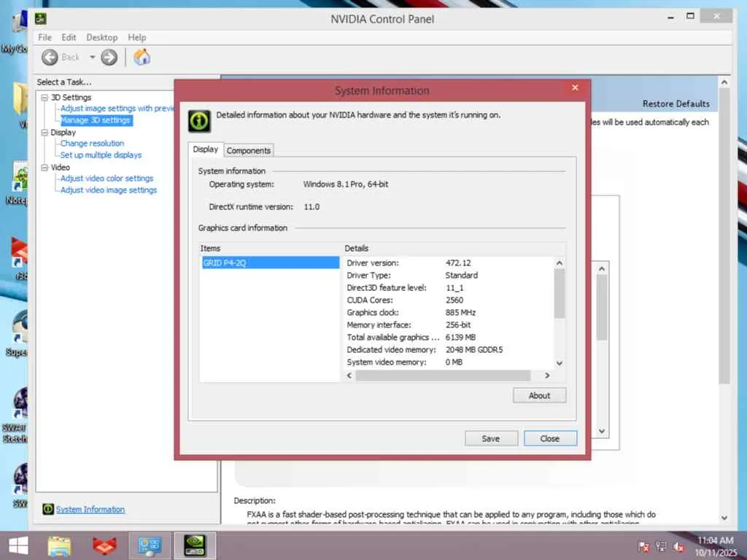The height and width of the screenshot is (560, 747).
Task: Open the red fox app on taskbar
Action: pos(105,546)
